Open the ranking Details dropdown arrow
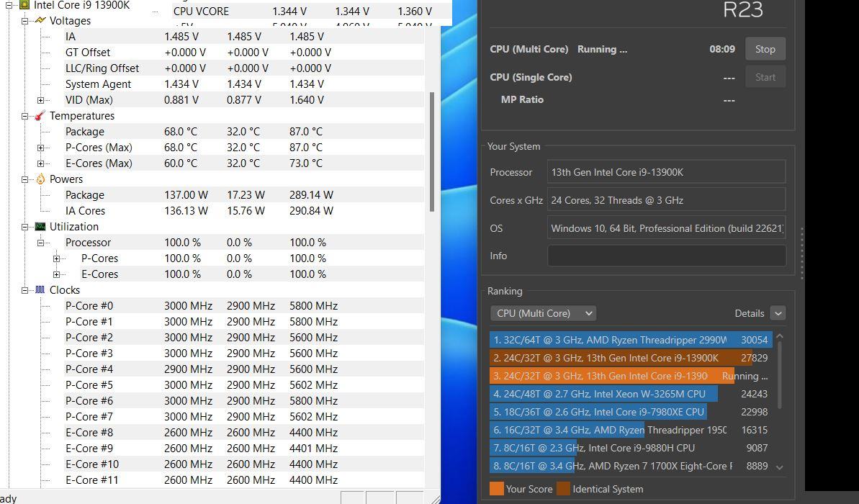Image resolution: width=859 pixels, height=504 pixels. 778,313
